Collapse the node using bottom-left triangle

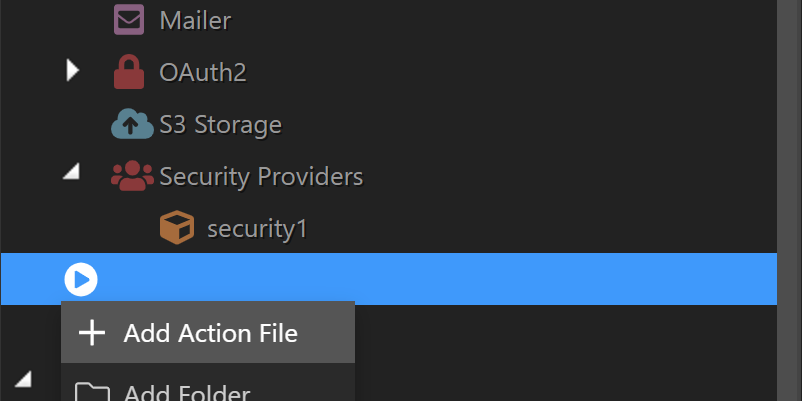(23, 379)
